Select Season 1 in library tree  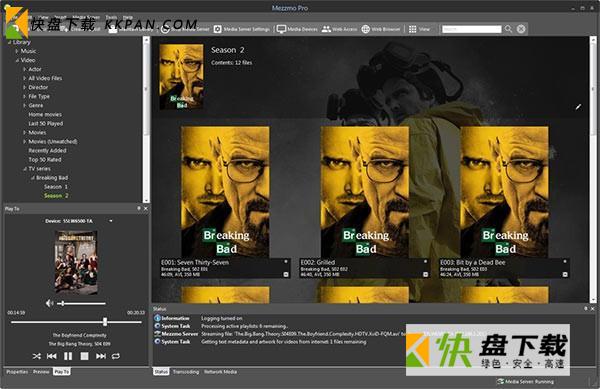[x=55, y=187]
